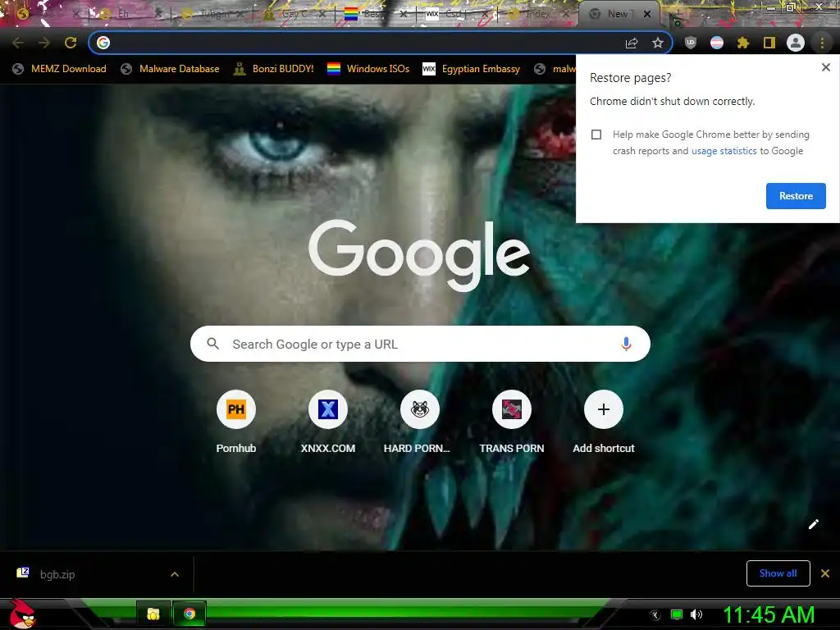This screenshot has width=840, height=630.
Task: Follow the usage statistics link
Action: [x=724, y=151]
